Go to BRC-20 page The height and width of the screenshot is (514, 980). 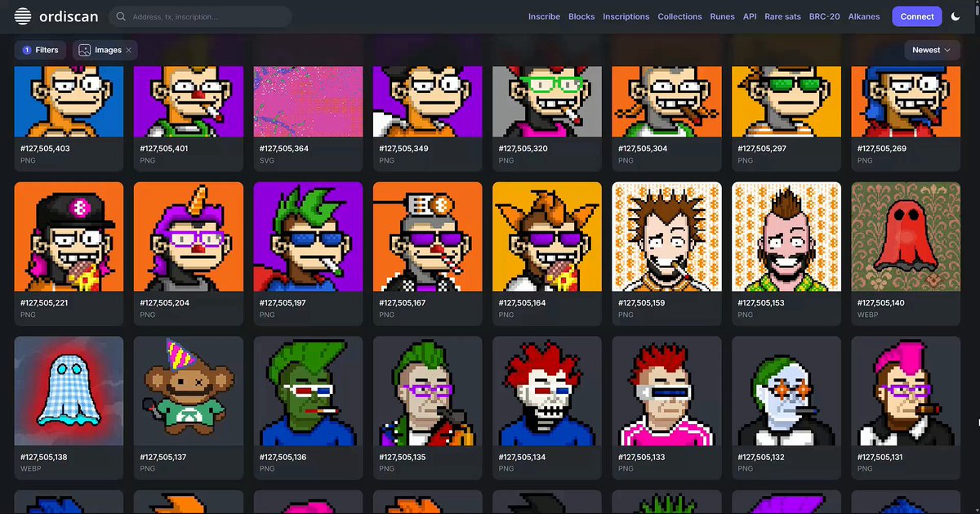coord(825,16)
